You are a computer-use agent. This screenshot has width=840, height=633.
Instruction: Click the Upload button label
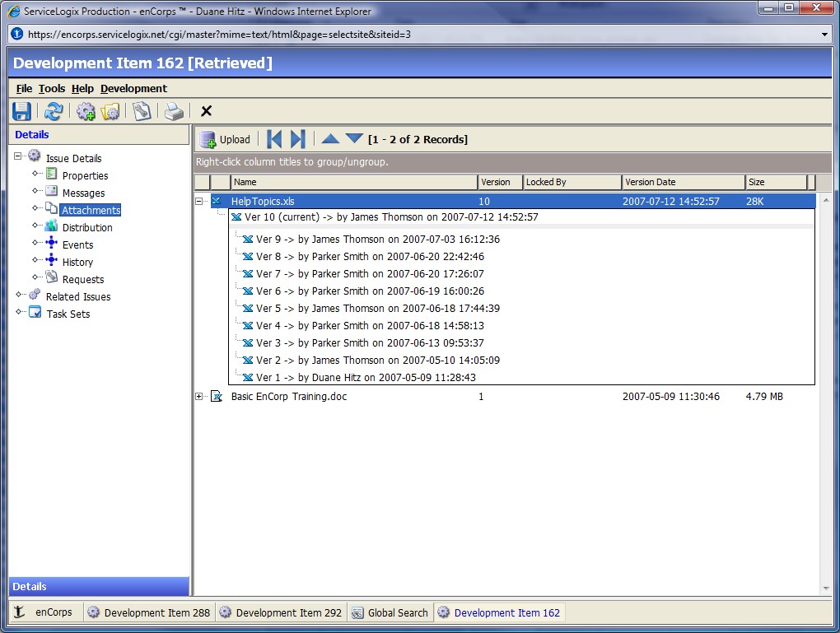(x=235, y=139)
